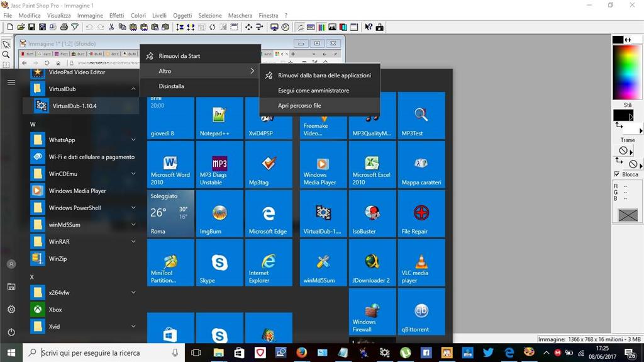Choose Esegui come amministratore
The width and height of the screenshot is (644, 362).
[x=319, y=91]
